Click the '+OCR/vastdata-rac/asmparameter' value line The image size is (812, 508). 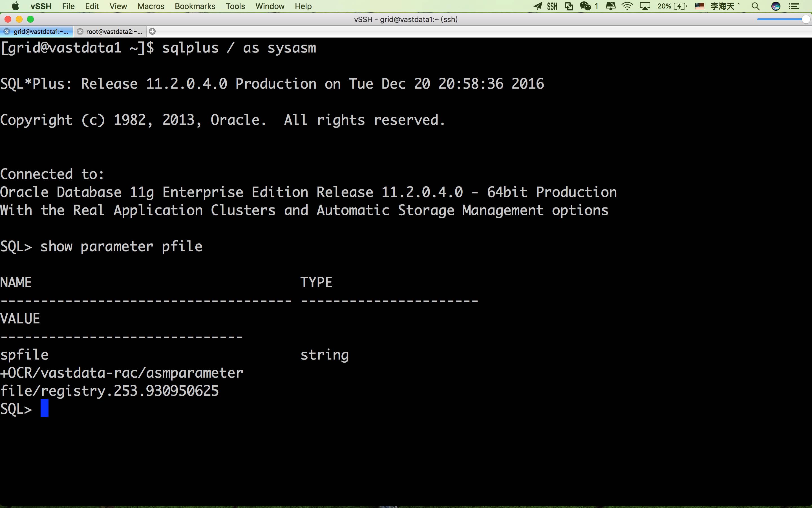click(122, 373)
